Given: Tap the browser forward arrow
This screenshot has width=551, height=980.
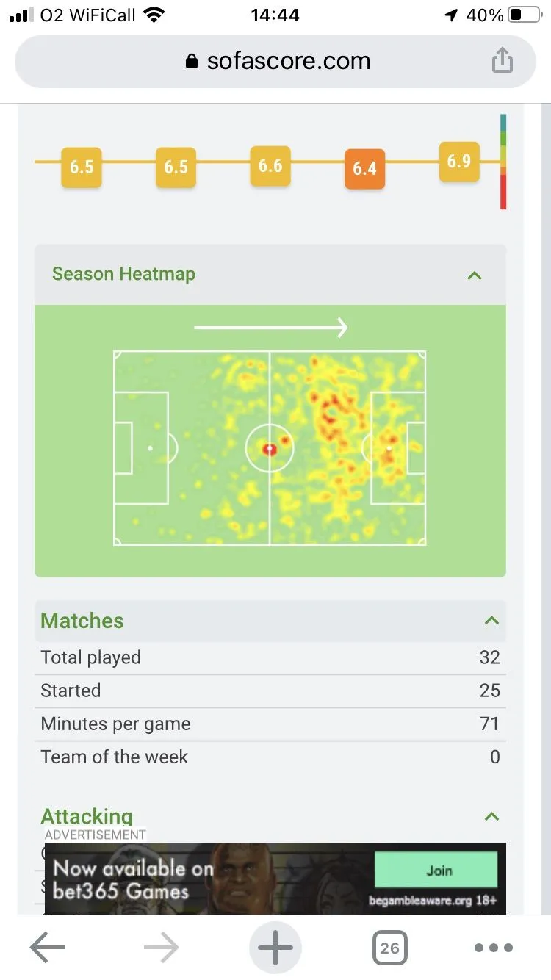Looking at the screenshot, I should point(161,948).
